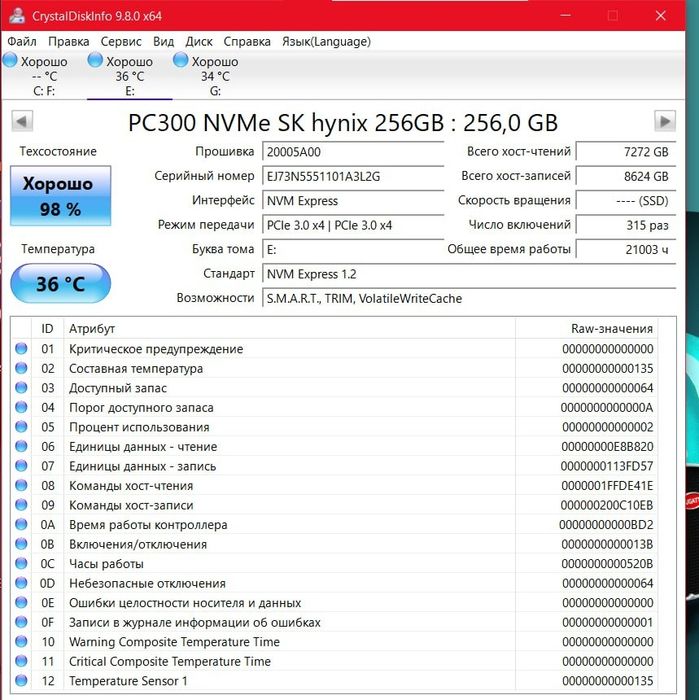Click status dot for Записи в журнале row
The image size is (699, 700).
click(21, 622)
